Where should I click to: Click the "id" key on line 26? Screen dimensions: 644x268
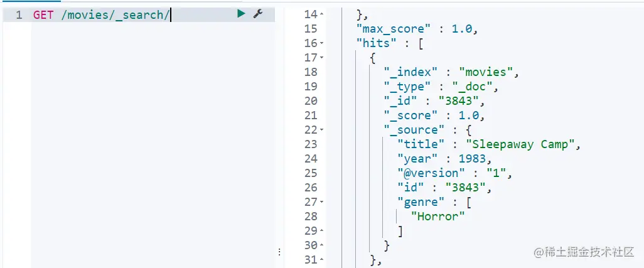(x=411, y=188)
